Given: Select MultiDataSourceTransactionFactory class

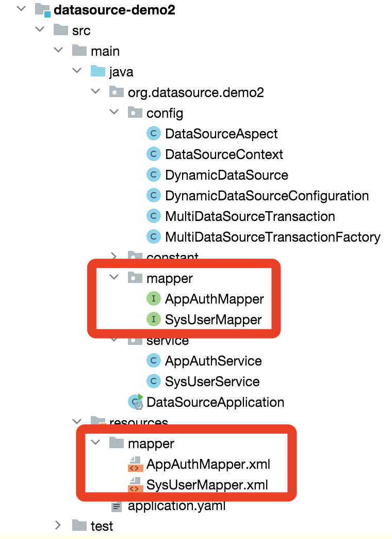Looking at the screenshot, I should click(272, 237).
